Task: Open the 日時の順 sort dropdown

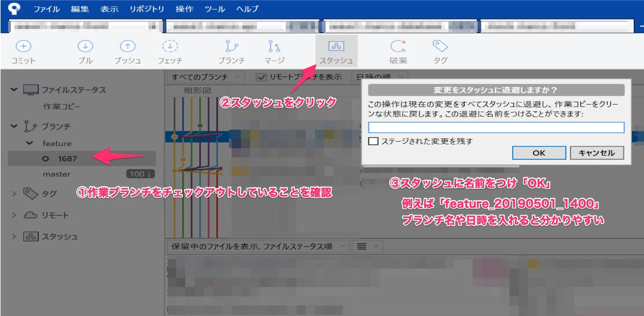Action: pos(379,77)
